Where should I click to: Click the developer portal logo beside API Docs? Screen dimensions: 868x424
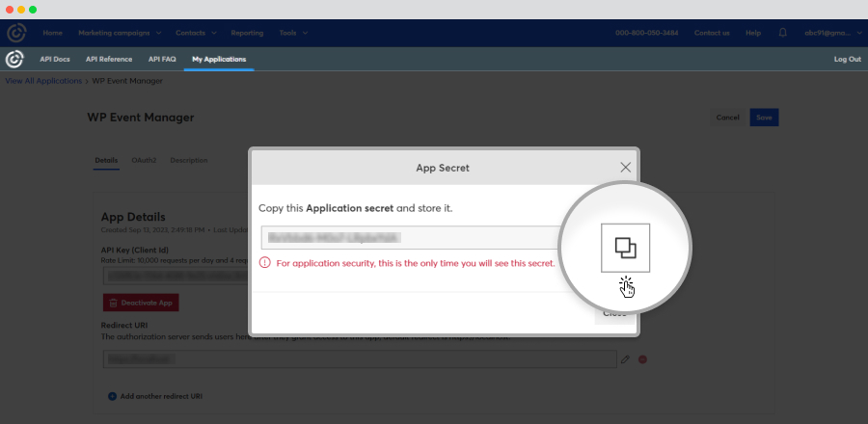14,59
